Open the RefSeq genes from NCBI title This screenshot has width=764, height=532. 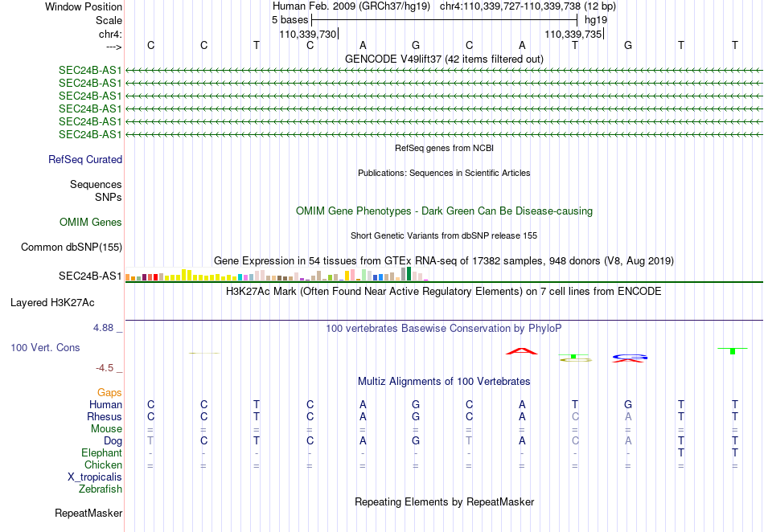coord(444,148)
